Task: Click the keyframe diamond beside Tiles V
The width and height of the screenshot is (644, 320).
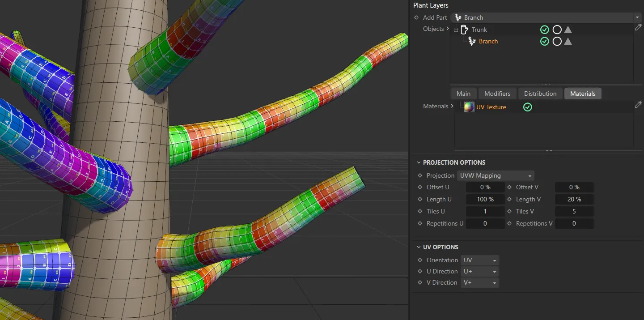Action: click(x=509, y=211)
